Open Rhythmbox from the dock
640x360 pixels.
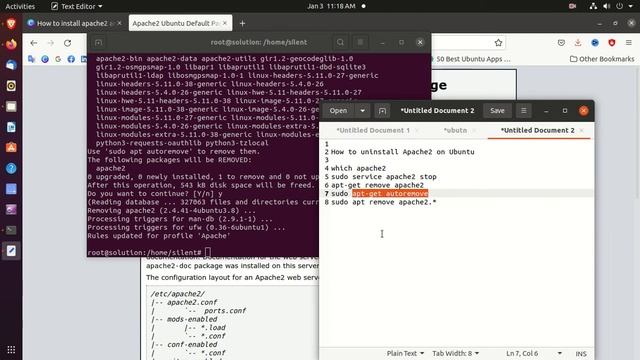pos(11,86)
